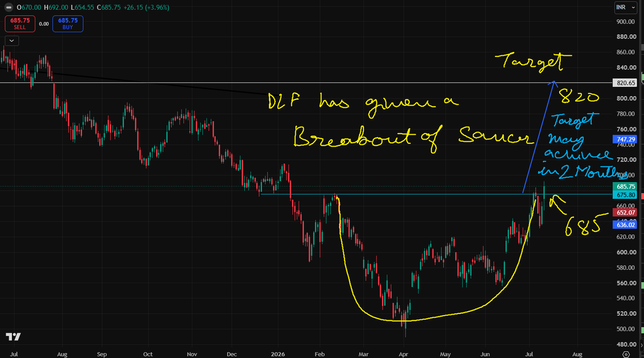Click the Sep label on time axis
644x358 pixels.
(x=102, y=354)
